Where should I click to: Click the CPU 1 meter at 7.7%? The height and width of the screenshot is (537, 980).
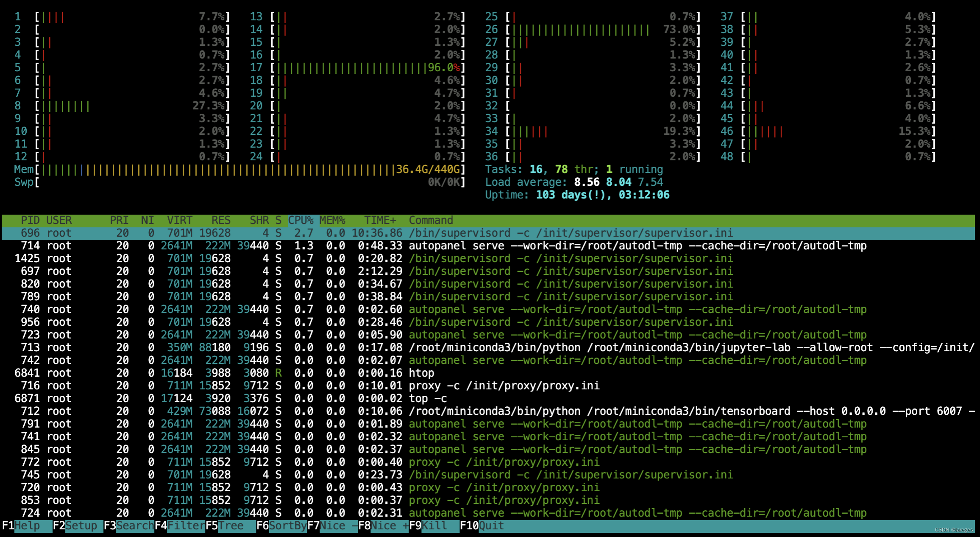coord(122,17)
